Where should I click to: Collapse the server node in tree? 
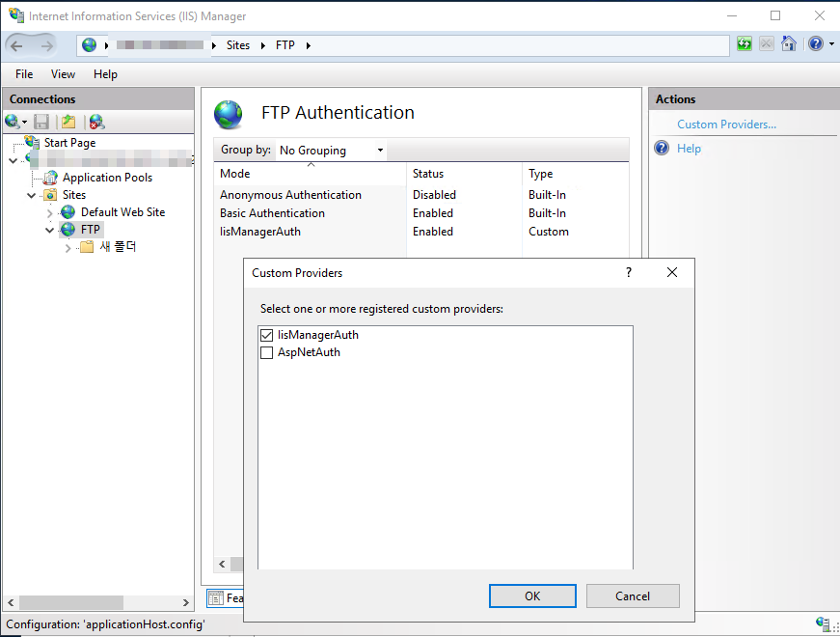[13, 160]
